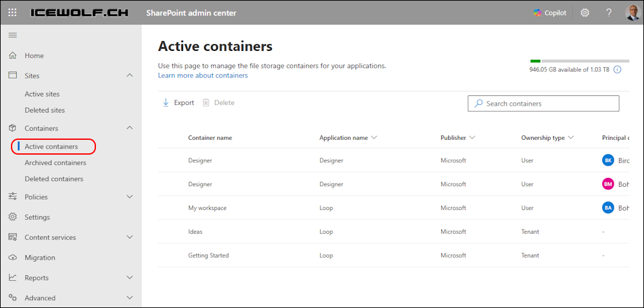The height and width of the screenshot is (308, 644).
Task: Click the 946.05 GB available text
Action: tap(569, 70)
